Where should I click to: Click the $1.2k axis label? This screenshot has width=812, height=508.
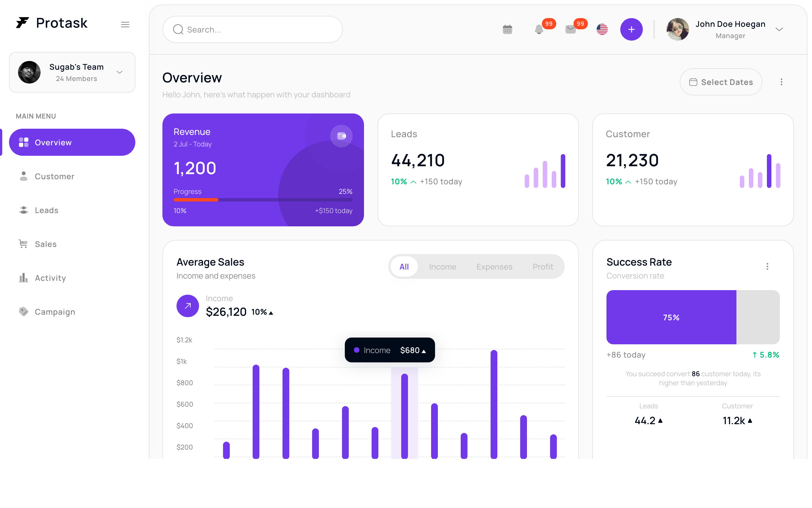coord(184,340)
